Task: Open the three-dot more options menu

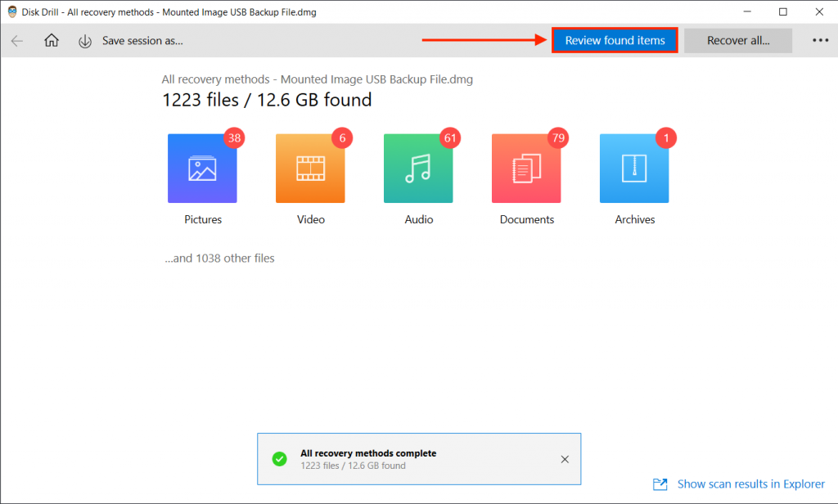Action: [820, 41]
